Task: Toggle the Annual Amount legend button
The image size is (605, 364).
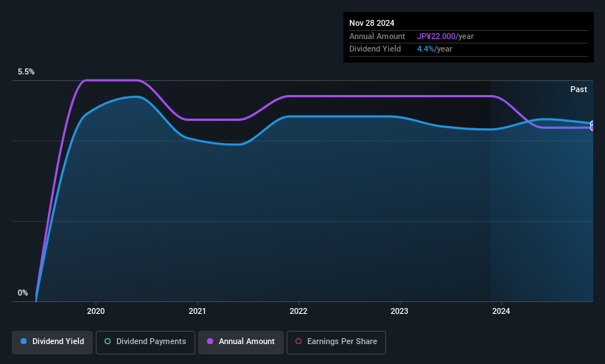Action: (x=241, y=342)
